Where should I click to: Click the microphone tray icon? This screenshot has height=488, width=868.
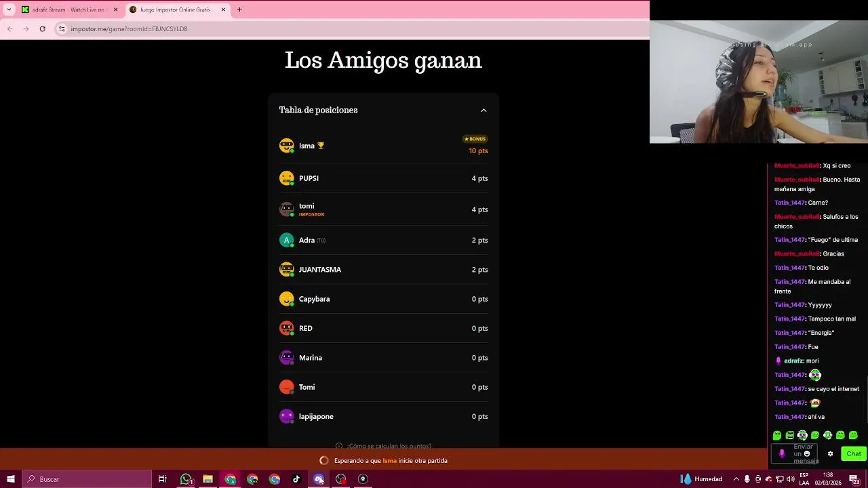tap(747, 479)
